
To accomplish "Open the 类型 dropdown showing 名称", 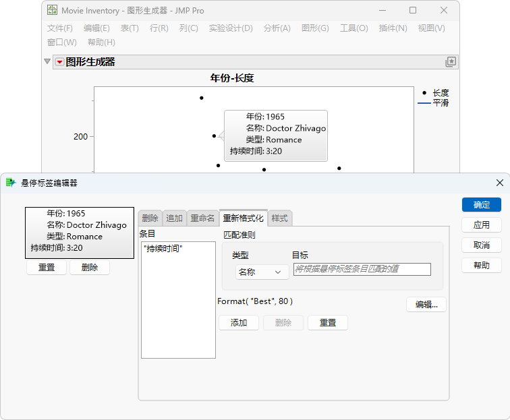I will point(262,272).
